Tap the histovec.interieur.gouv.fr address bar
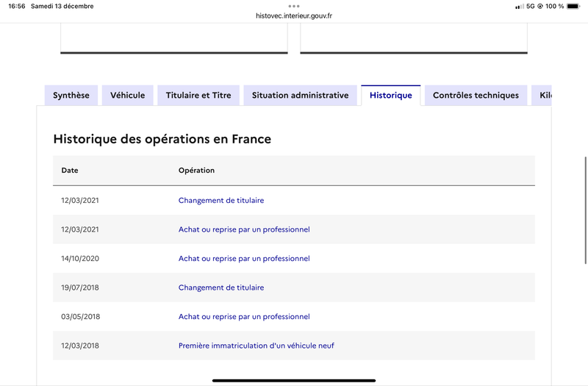The width and height of the screenshot is (588, 386). (294, 15)
